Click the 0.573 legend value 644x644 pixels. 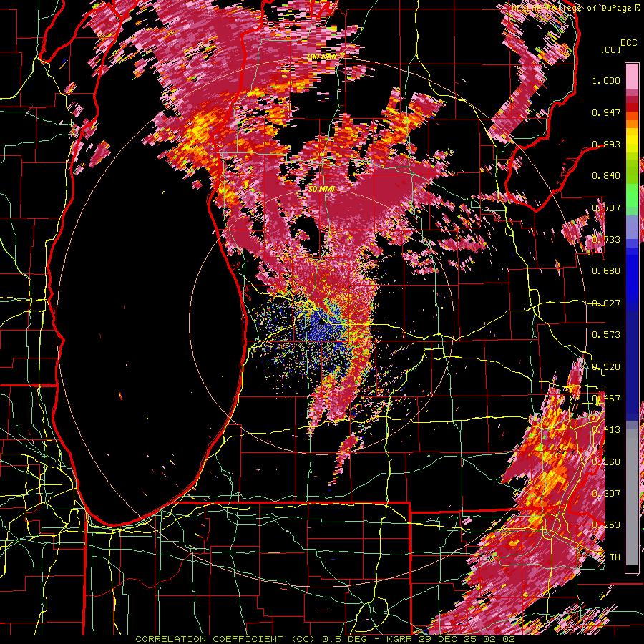pyautogui.click(x=606, y=335)
